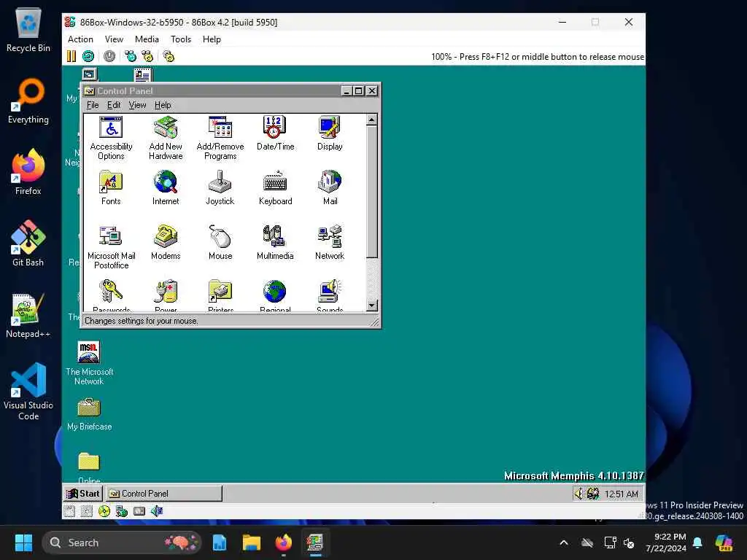The width and height of the screenshot is (747, 560).
Task: Click the gray hard disk icon in 86Box status bar
Action: [x=139, y=511]
